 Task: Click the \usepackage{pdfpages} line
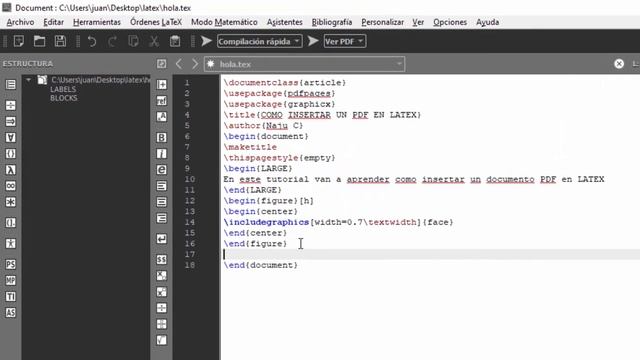pyautogui.click(x=279, y=93)
